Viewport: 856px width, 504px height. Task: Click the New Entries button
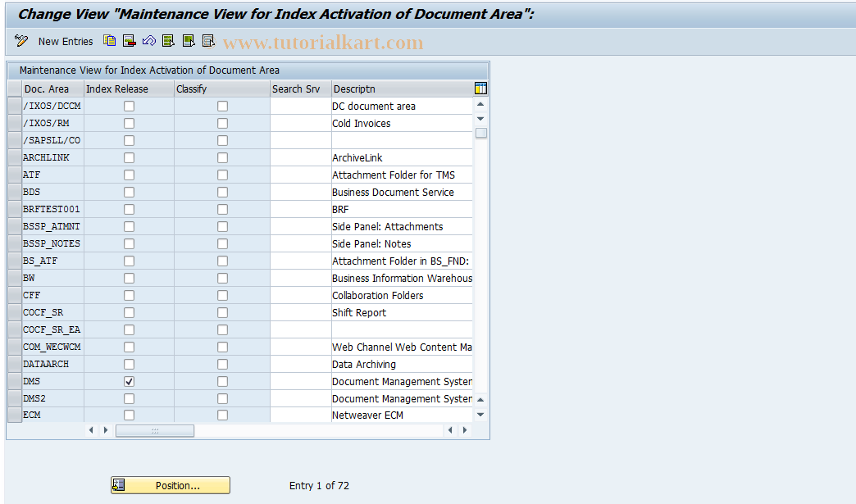coord(66,42)
